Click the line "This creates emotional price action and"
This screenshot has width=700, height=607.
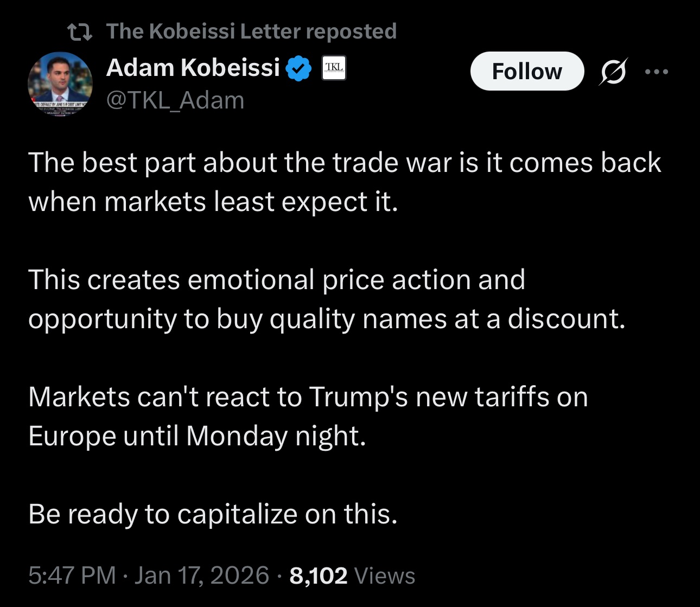coord(276,280)
